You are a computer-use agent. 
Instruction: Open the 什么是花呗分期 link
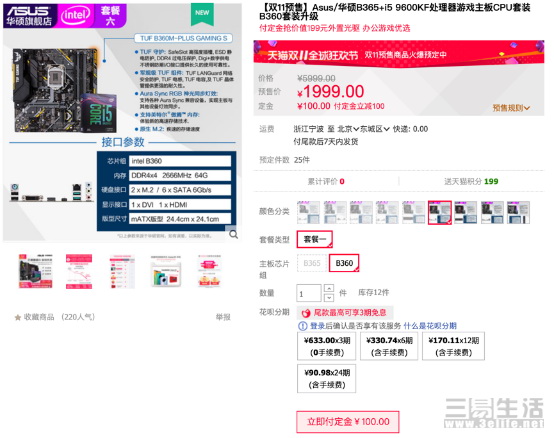tap(430, 326)
